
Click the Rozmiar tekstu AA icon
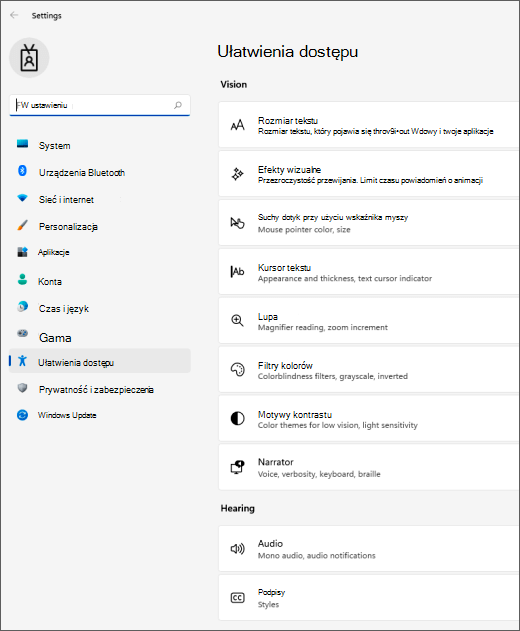(x=237, y=125)
